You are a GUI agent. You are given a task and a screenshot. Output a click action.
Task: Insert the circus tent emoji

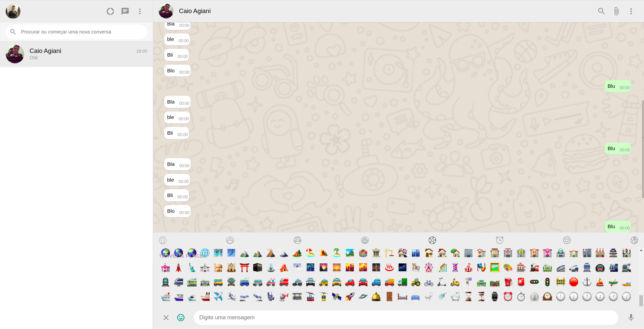tap(468, 267)
